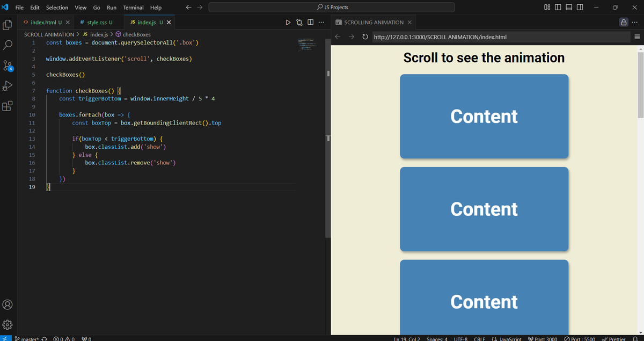
Task: Click the preview URL address field
Action: coord(500,37)
